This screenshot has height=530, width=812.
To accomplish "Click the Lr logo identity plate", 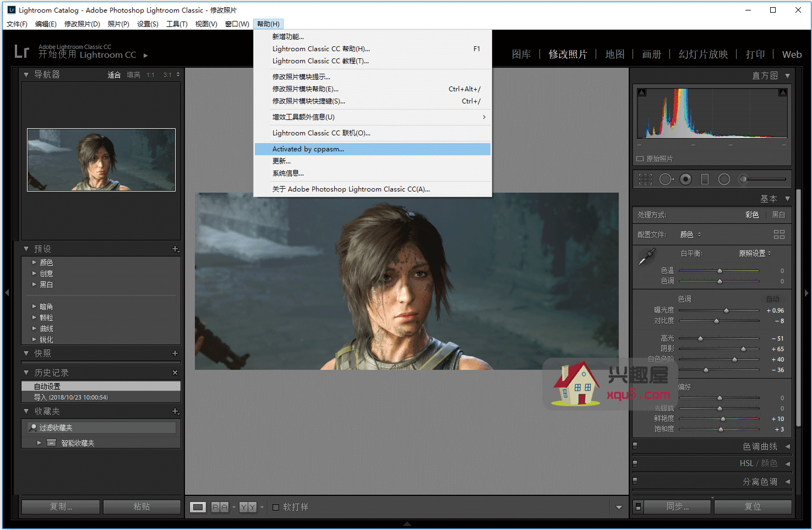I will pos(21,52).
